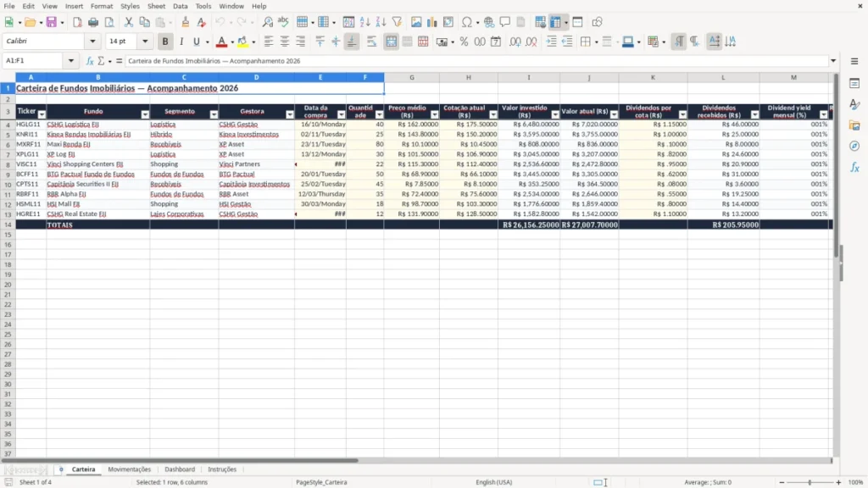This screenshot has width=868, height=488.
Task: Toggle Left-to-Right text direction
Action: point(679,42)
